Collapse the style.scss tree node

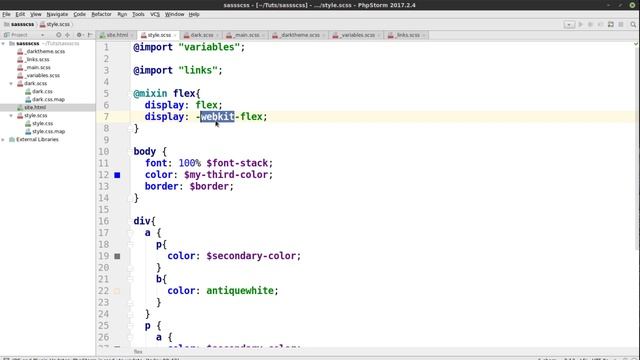11,116
